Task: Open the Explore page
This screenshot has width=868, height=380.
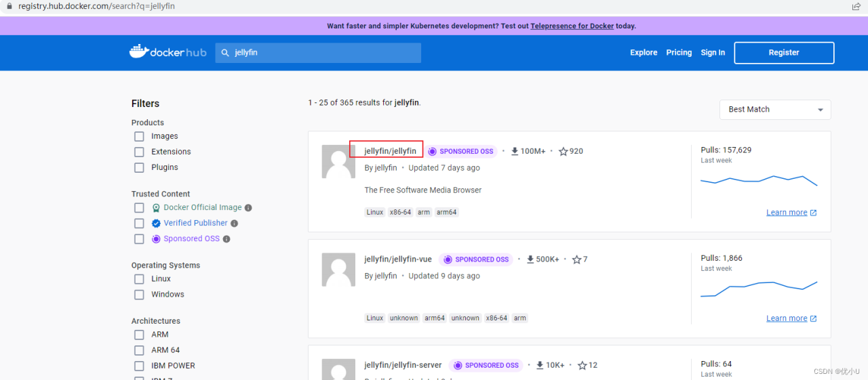Action: tap(644, 53)
